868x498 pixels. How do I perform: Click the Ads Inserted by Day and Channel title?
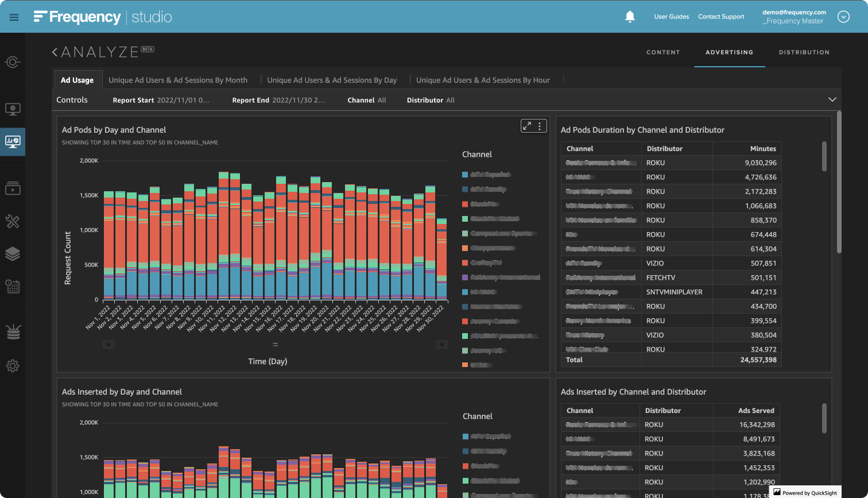(x=122, y=392)
